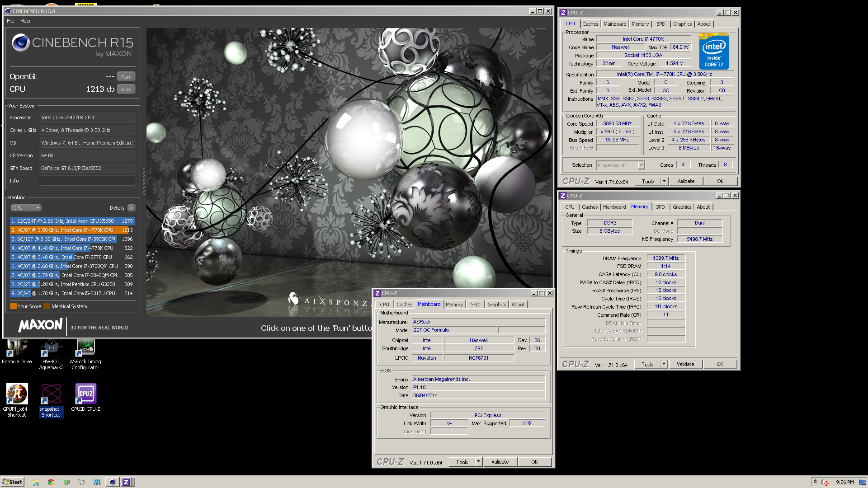Click OK in CPU-Z CPU window
Screen dimensions: 868x488
(x=720, y=181)
